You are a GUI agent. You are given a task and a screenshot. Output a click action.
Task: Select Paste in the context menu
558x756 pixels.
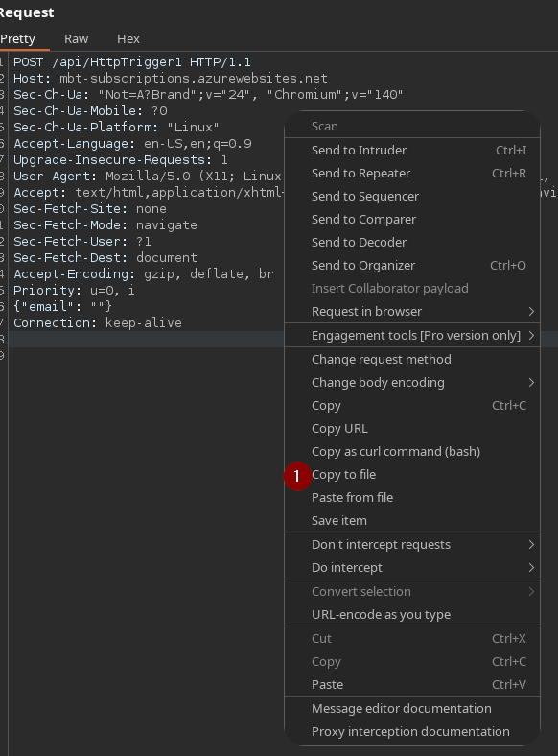click(x=412, y=684)
